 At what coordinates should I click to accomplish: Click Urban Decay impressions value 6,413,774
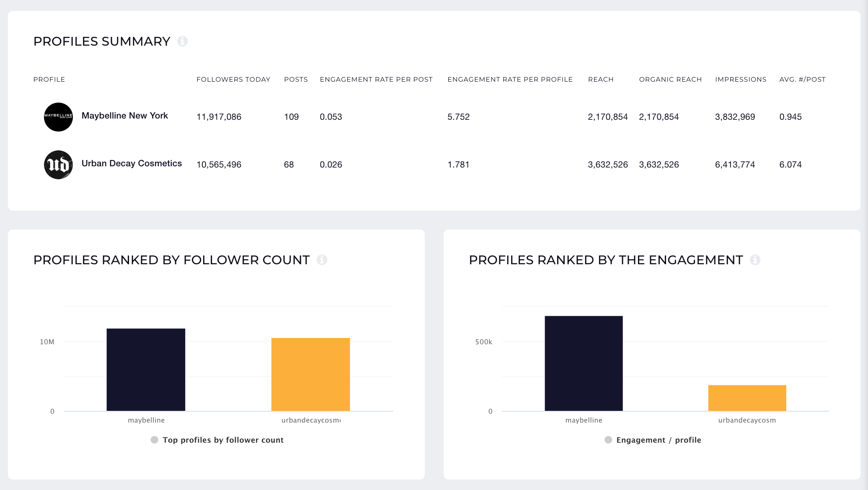tap(735, 165)
